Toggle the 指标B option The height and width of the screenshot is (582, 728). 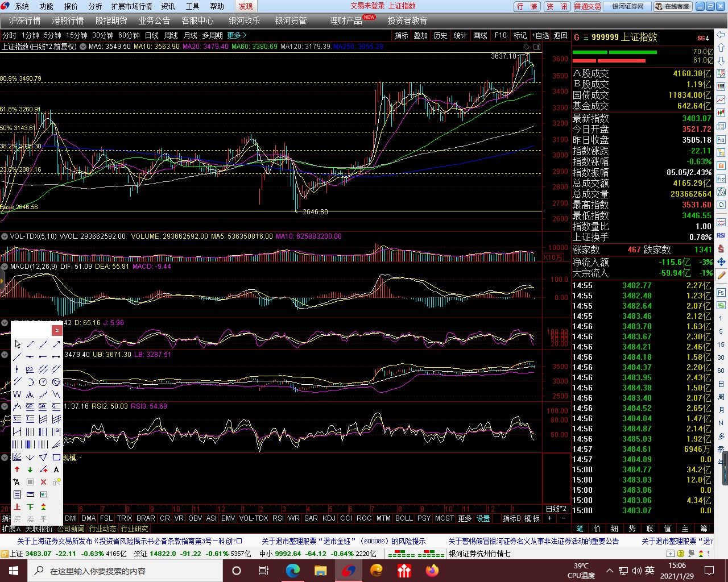coord(511,518)
